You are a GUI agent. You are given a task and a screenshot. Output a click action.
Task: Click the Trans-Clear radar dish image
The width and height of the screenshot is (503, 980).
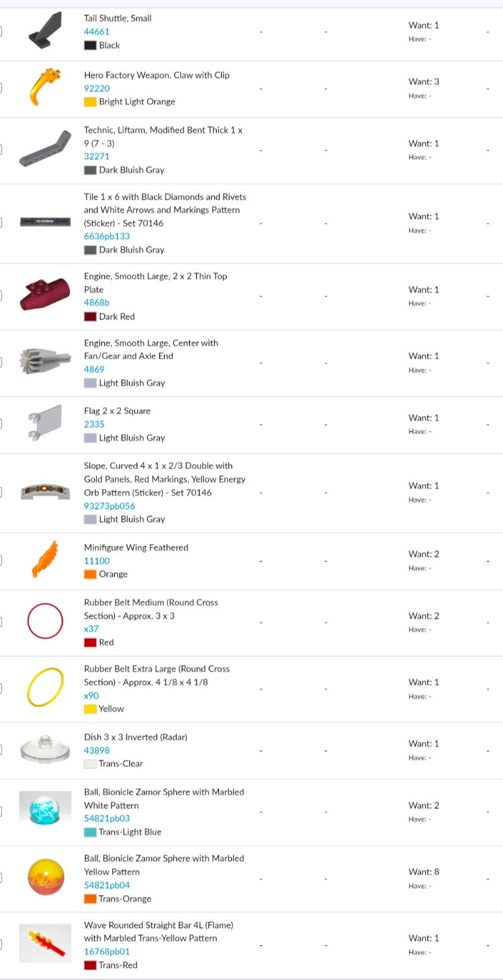click(x=46, y=749)
